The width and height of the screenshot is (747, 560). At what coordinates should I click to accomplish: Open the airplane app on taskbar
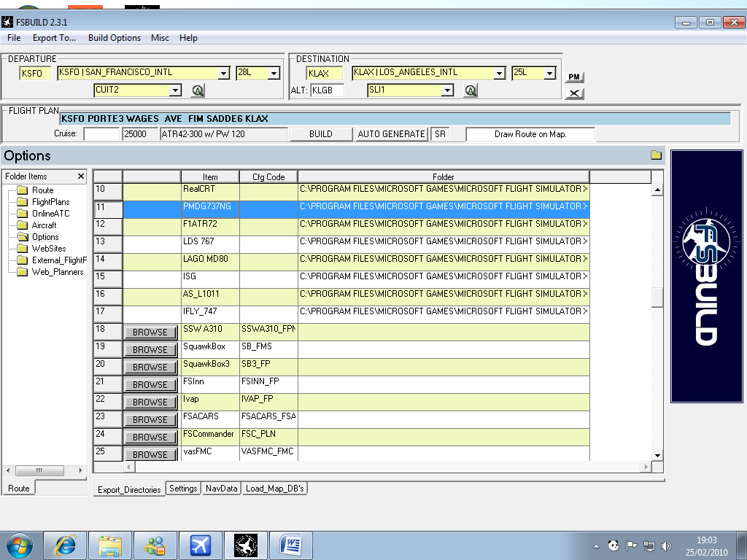tap(201, 545)
